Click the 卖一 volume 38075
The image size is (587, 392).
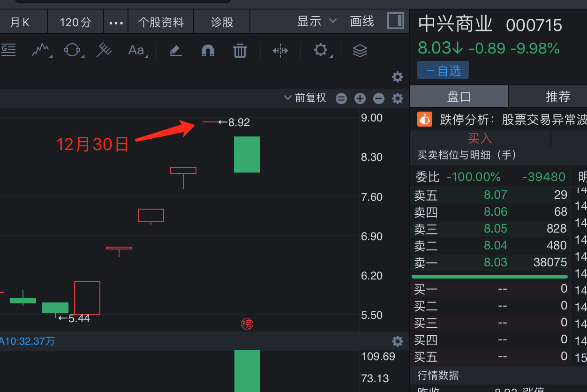[550, 262]
